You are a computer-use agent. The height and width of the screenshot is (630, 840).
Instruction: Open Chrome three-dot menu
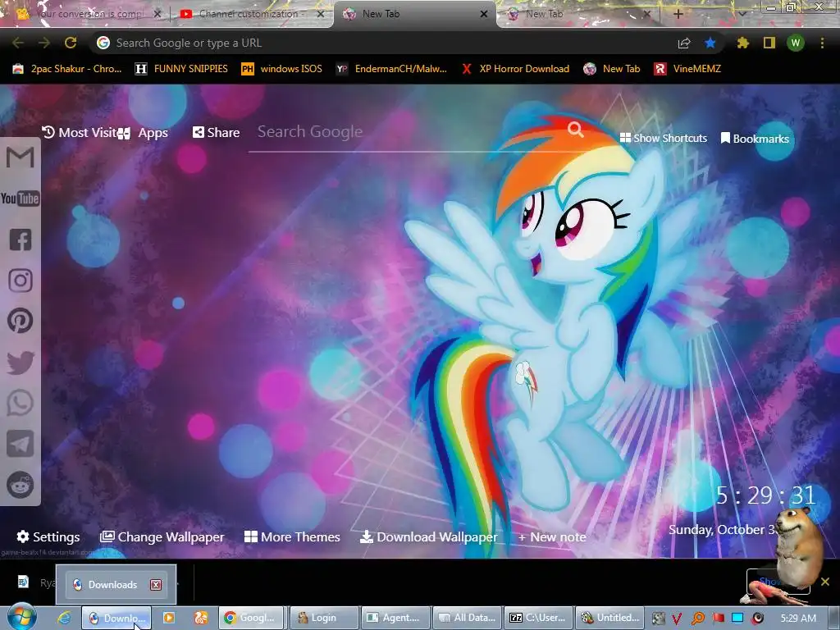822,43
